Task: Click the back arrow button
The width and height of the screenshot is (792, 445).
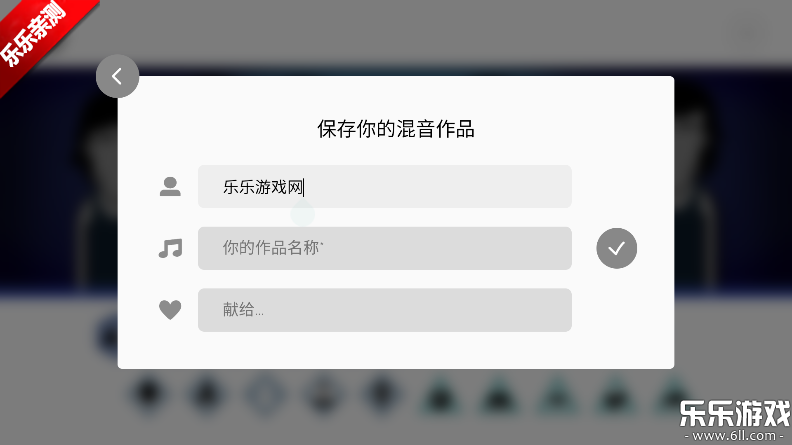Action: 117,76
